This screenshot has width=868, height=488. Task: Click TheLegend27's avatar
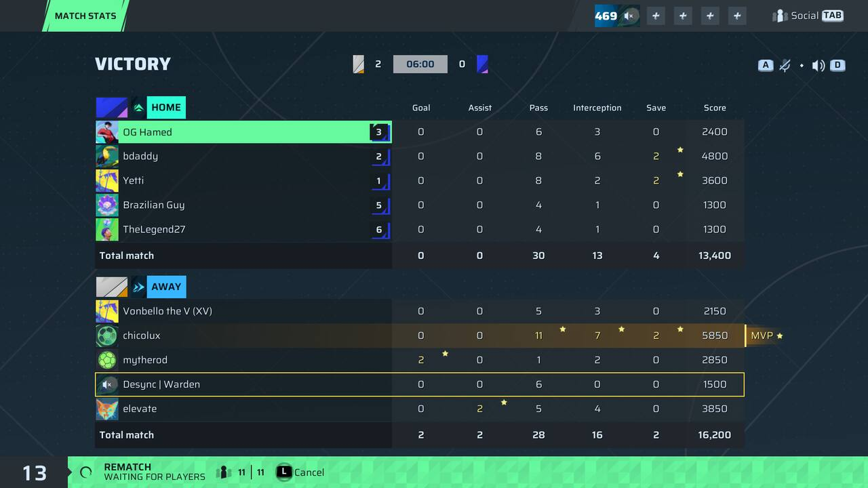[x=107, y=230]
